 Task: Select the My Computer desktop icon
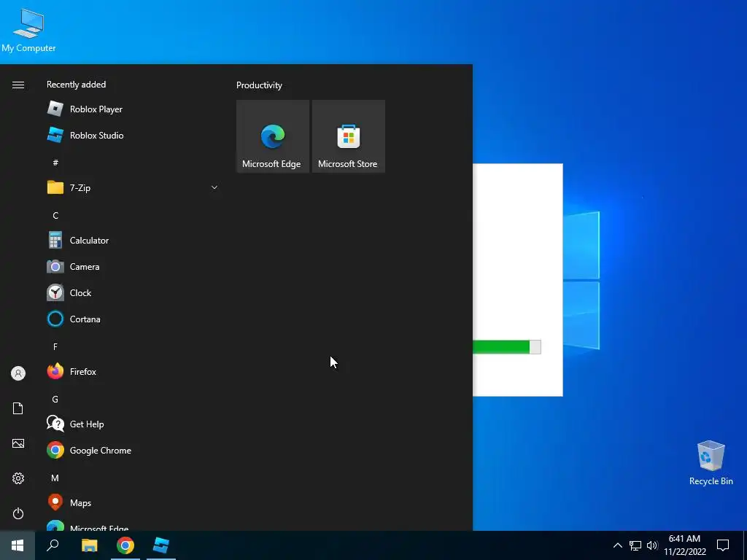tap(28, 29)
